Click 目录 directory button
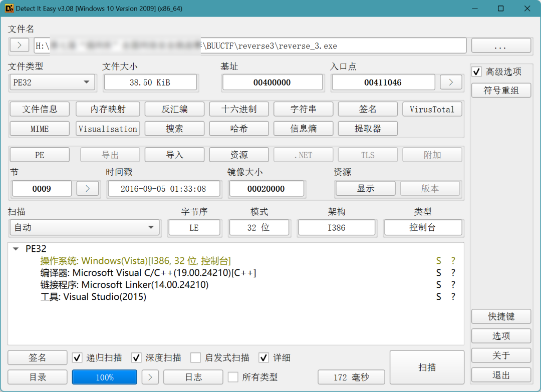Image resolution: width=541 pixels, height=392 pixels. pyautogui.click(x=37, y=377)
